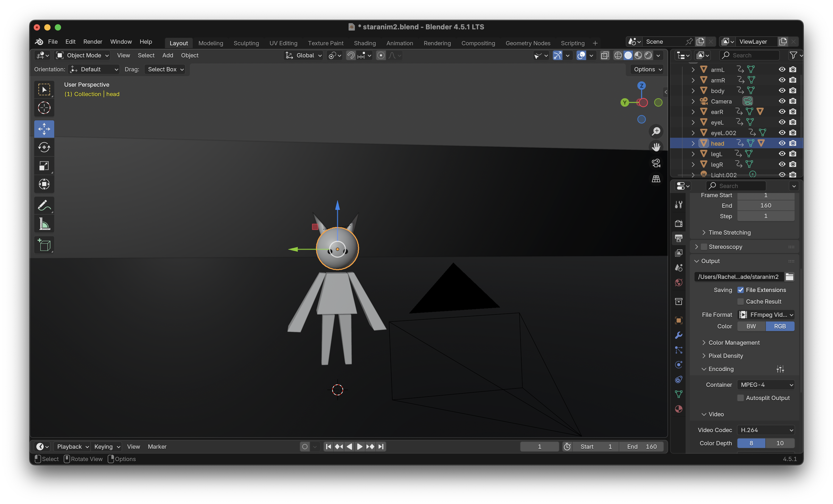833x504 pixels.
Task: Click the Add Cube tool
Action: coord(44,245)
